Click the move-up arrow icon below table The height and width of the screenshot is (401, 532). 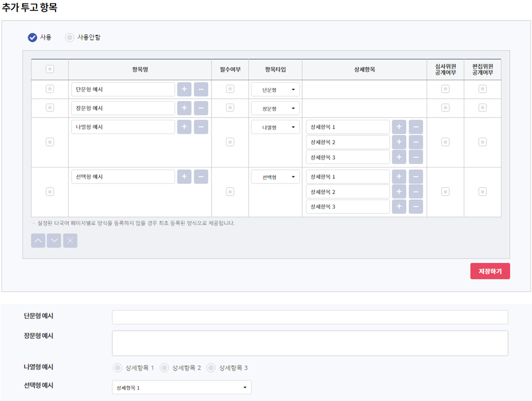tap(38, 241)
